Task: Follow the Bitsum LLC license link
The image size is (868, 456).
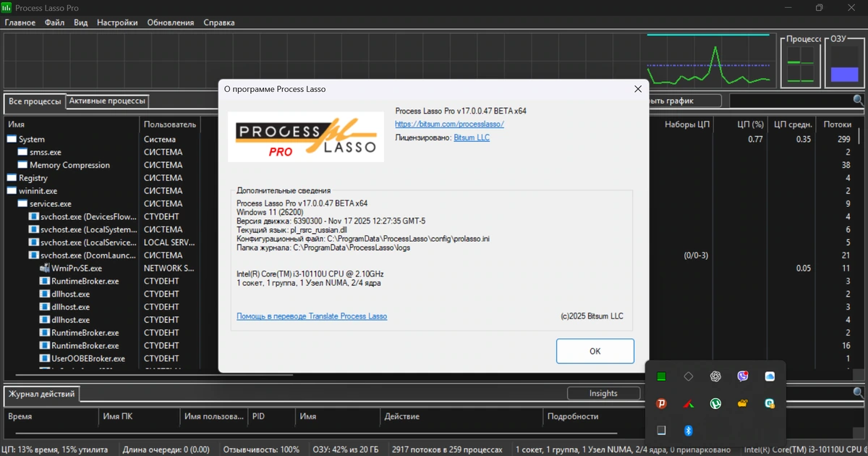Action: click(x=472, y=138)
